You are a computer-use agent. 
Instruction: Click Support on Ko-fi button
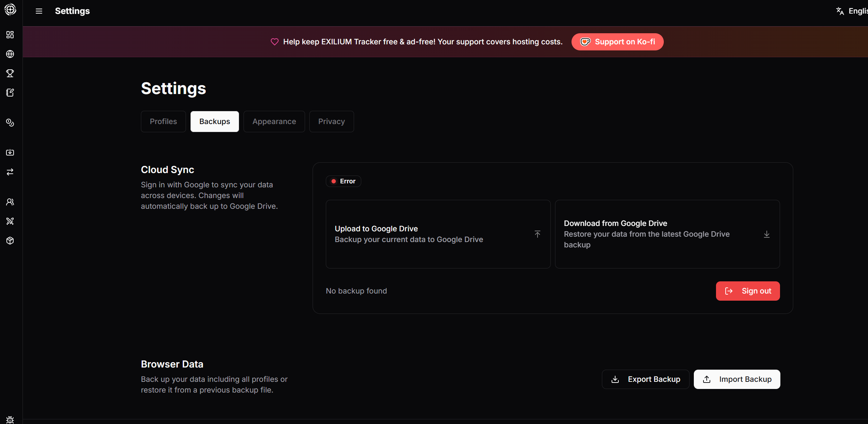tap(617, 42)
